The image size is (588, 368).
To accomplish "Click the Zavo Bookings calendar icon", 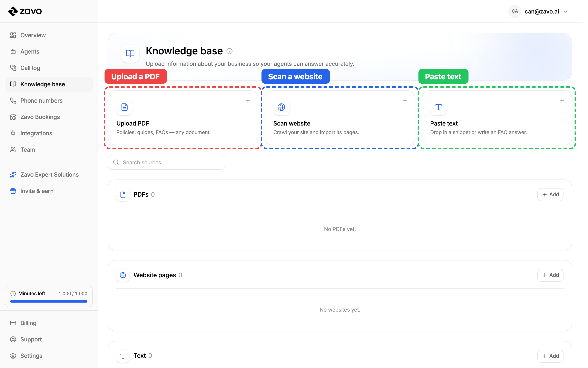I will pyautogui.click(x=13, y=117).
